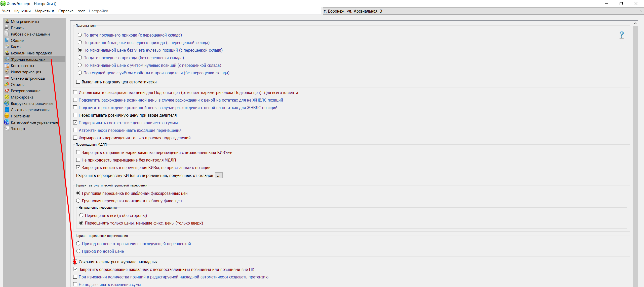
Task: Click the Категорийное управление icon
Action: point(7,122)
